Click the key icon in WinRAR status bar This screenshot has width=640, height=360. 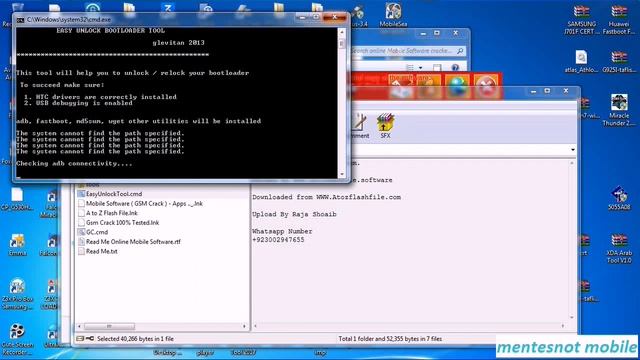click(x=89, y=338)
